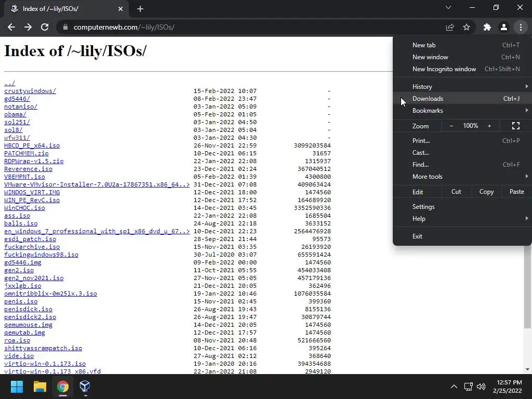Click the scrollbar down arrow
532x399 pixels.
click(527, 369)
